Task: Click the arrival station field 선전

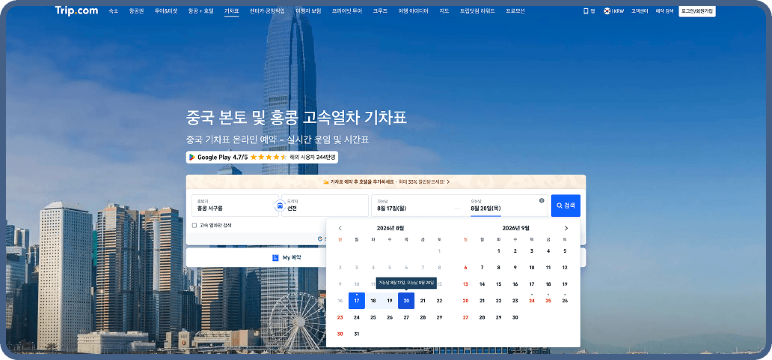Action: pyautogui.click(x=325, y=205)
